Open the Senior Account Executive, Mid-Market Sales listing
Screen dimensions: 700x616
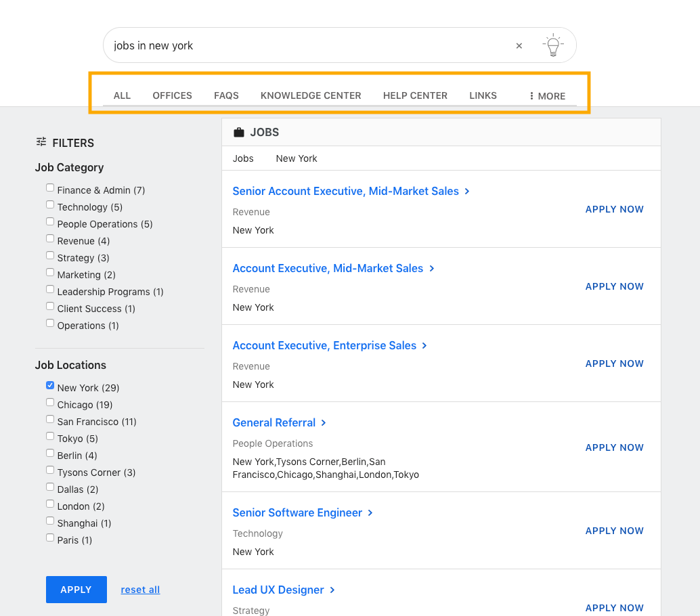tap(345, 191)
